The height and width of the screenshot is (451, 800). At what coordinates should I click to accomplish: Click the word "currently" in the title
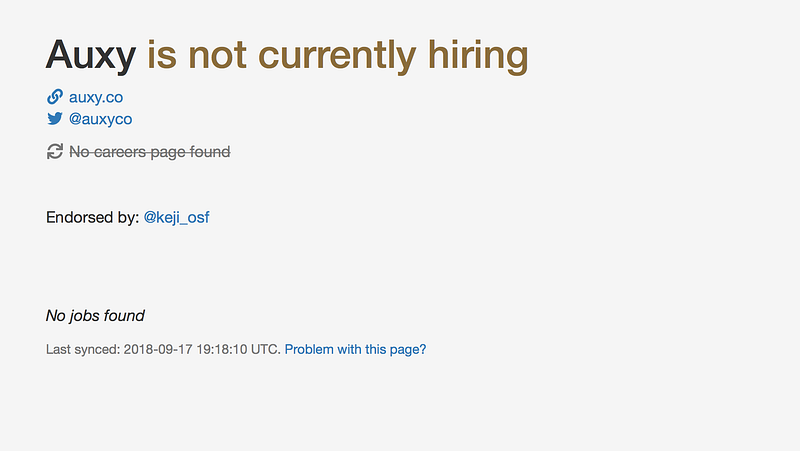coord(337,56)
